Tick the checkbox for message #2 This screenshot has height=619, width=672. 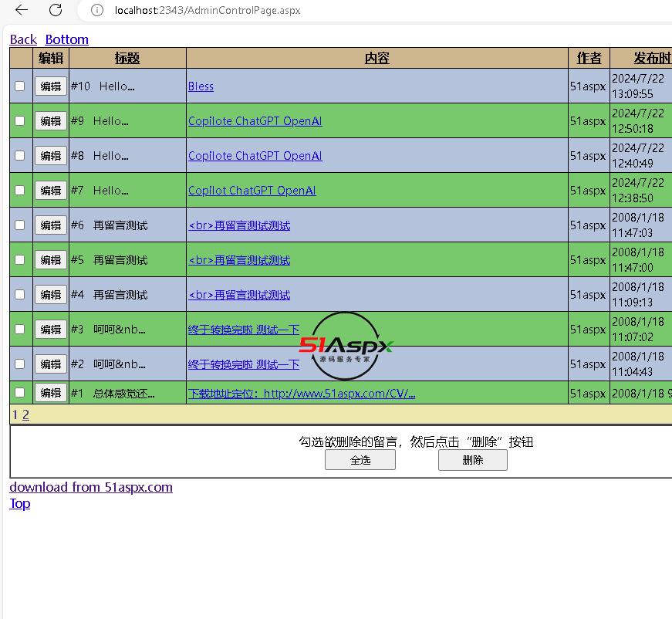click(x=20, y=364)
